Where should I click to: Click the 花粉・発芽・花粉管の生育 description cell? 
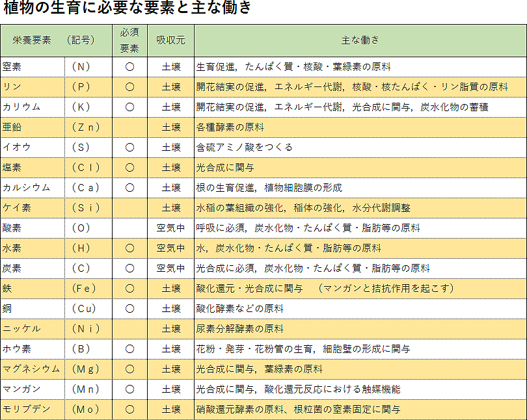coord(360,349)
